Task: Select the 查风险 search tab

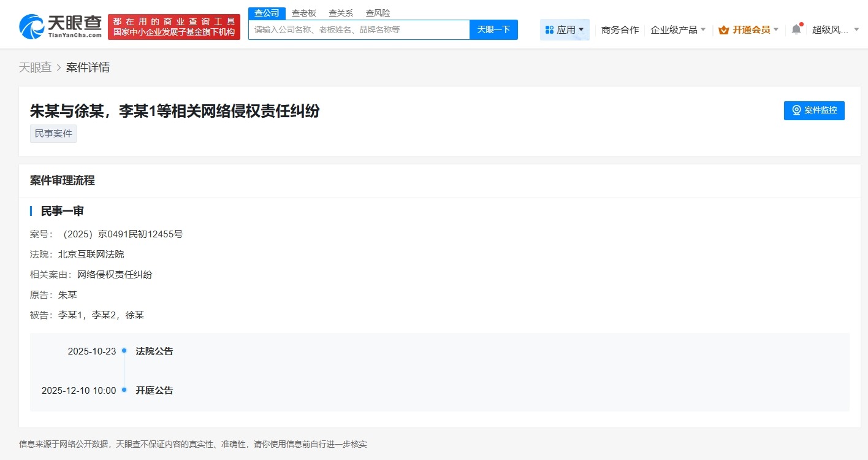Action: [378, 12]
